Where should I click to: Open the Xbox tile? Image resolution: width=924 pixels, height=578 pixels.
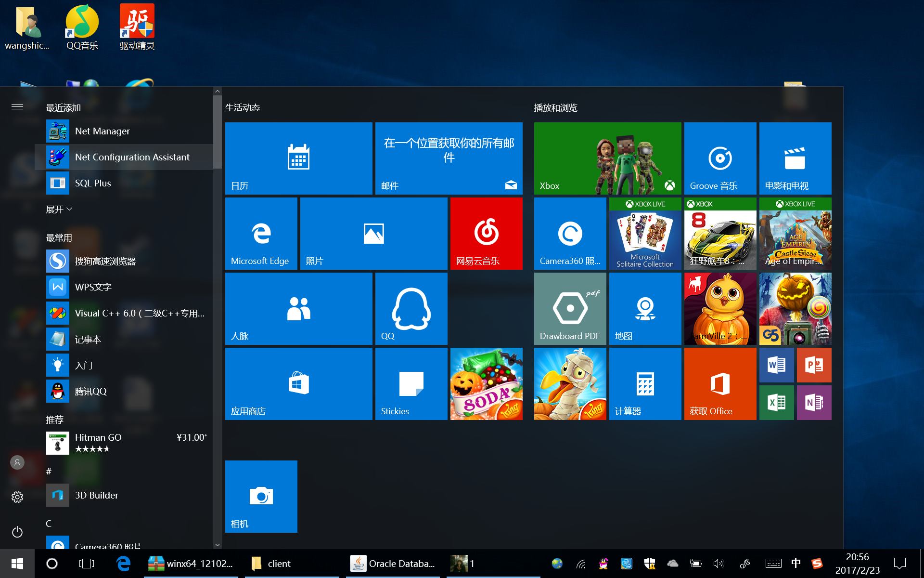[607, 158]
